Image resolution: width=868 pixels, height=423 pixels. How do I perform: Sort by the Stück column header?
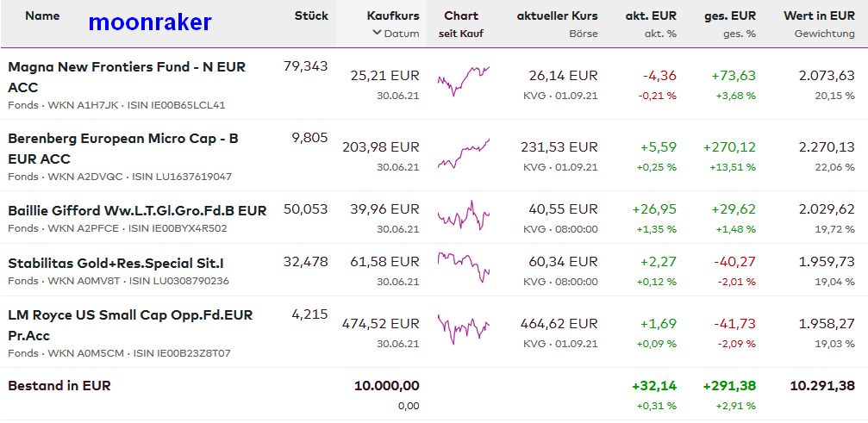point(310,16)
